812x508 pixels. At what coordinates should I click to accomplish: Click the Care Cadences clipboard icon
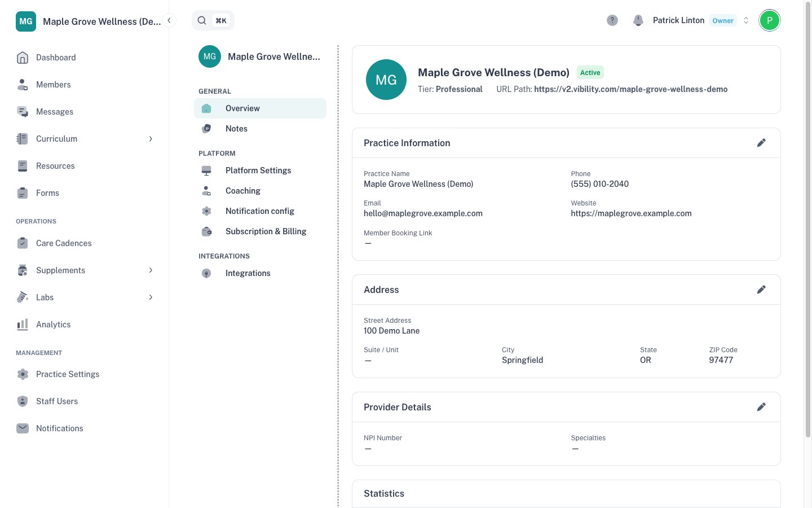(x=23, y=243)
